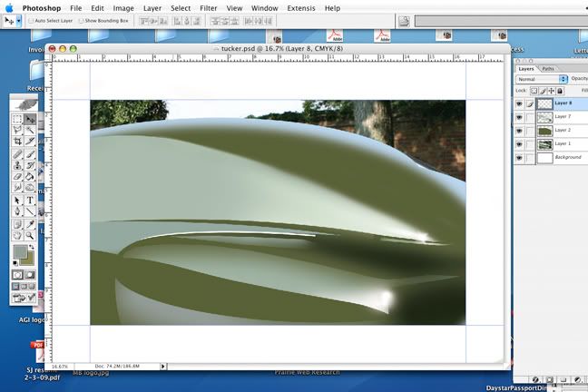
Task: Select the Type tool
Action: [x=30, y=201]
